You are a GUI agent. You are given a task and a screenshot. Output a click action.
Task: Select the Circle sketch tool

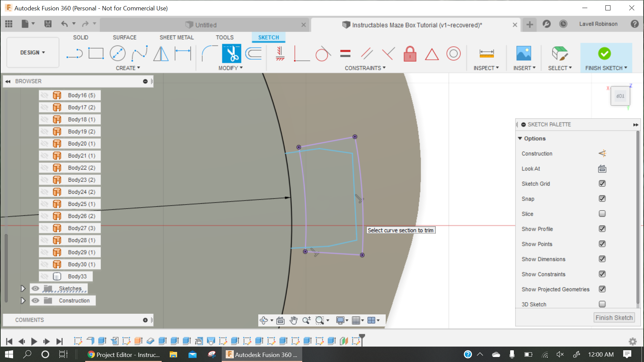pyautogui.click(x=118, y=53)
